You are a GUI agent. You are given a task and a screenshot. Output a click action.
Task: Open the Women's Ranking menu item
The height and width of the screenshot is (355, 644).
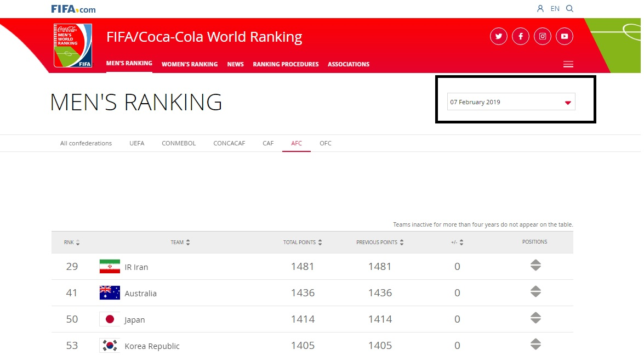click(189, 64)
